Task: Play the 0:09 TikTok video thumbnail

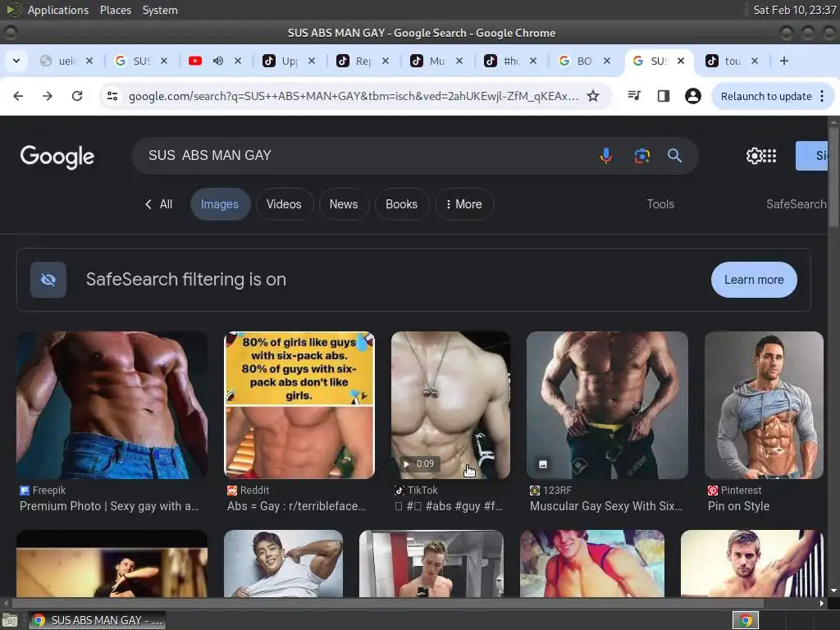Action: click(450, 405)
